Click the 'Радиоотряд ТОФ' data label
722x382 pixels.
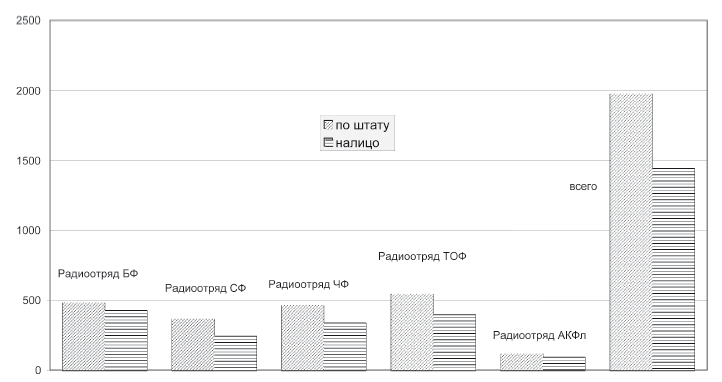tap(422, 256)
